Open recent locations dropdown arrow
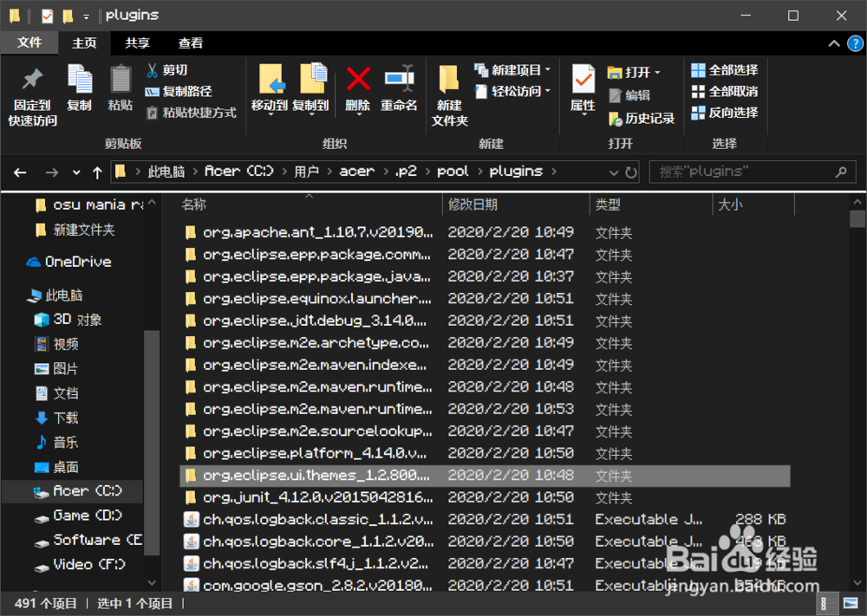The height and width of the screenshot is (616, 867). point(76,172)
